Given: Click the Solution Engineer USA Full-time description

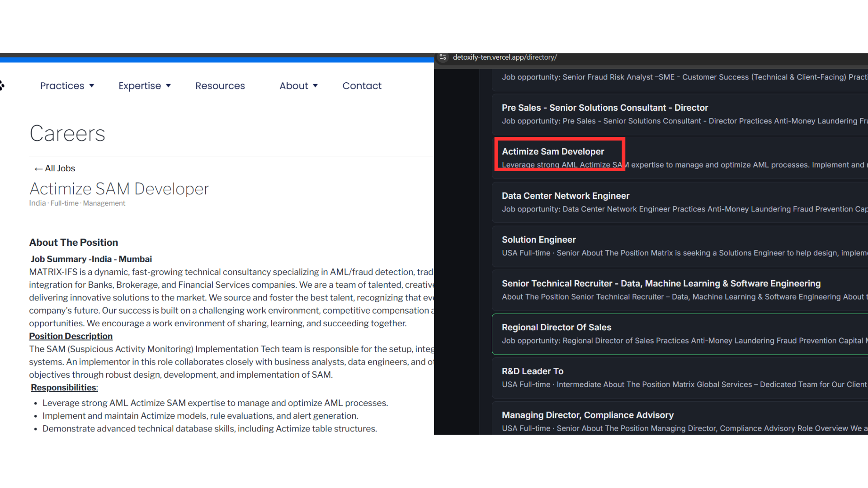Looking at the screenshot, I should (x=684, y=253).
